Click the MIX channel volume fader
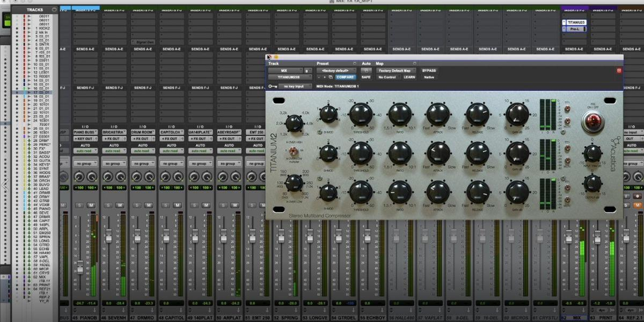The width and height of the screenshot is (644, 322). [568, 236]
